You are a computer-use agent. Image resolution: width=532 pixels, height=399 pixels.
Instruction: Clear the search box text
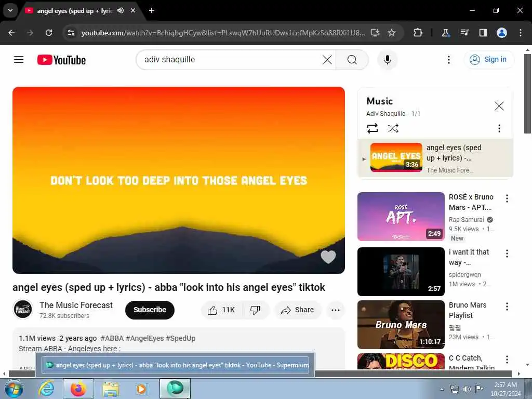[x=327, y=60]
